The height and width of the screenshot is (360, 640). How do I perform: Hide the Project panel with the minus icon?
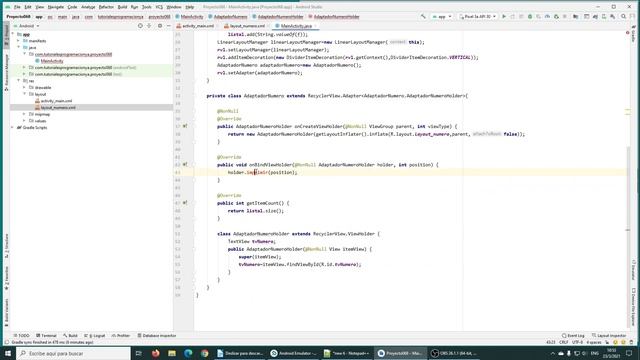click(169, 26)
